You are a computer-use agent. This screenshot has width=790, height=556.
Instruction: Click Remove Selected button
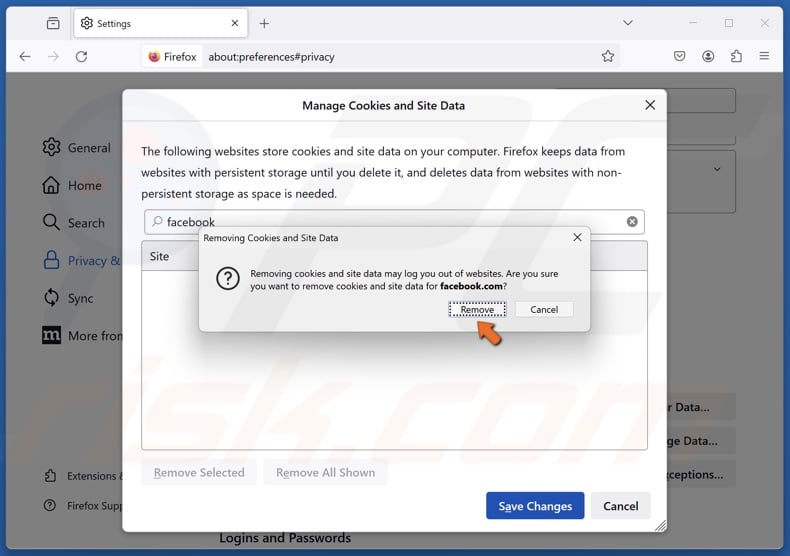pos(199,472)
